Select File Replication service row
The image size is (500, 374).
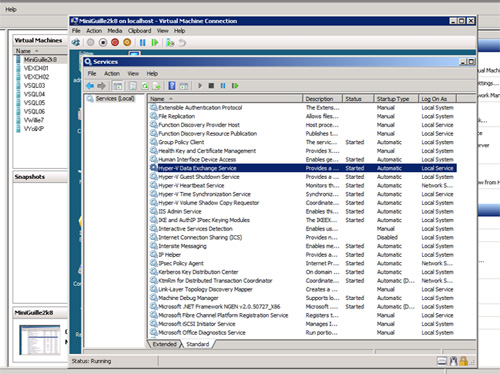pyautogui.click(x=303, y=116)
